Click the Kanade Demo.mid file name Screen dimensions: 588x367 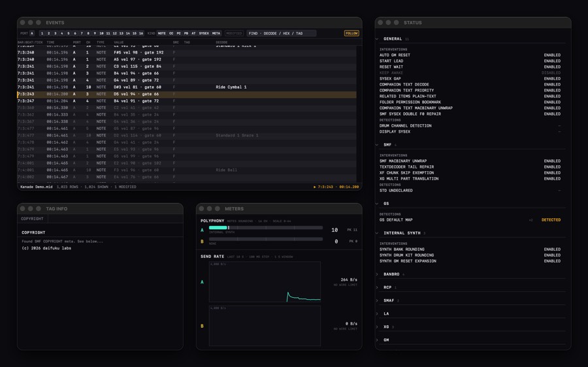(37, 187)
